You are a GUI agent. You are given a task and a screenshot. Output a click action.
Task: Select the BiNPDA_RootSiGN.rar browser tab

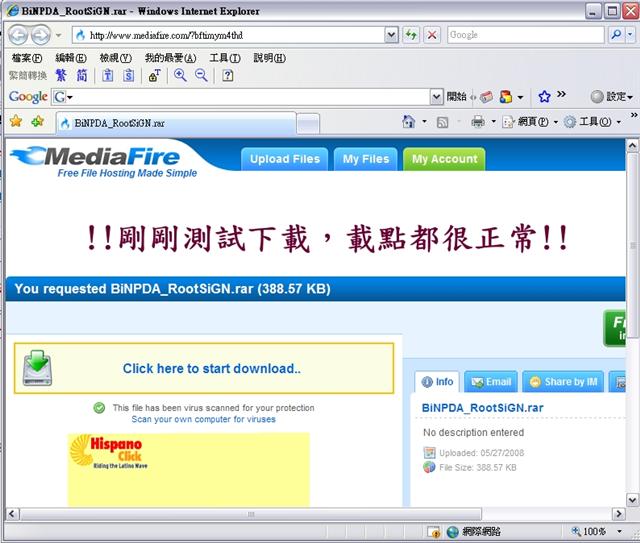point(176,123)
